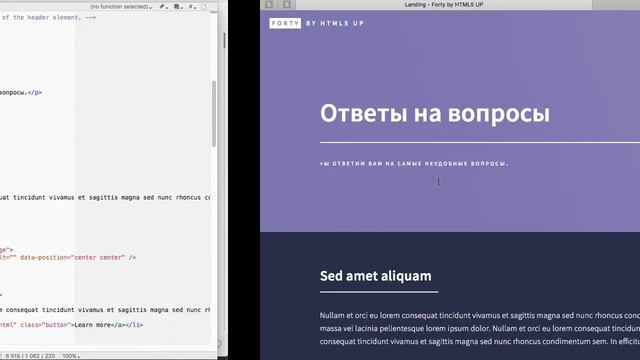Viewport: 640px width, 360px height.
Task: Click the "uat tincidunt vivamus et sagittis" code line
Action: pos(105,198)
